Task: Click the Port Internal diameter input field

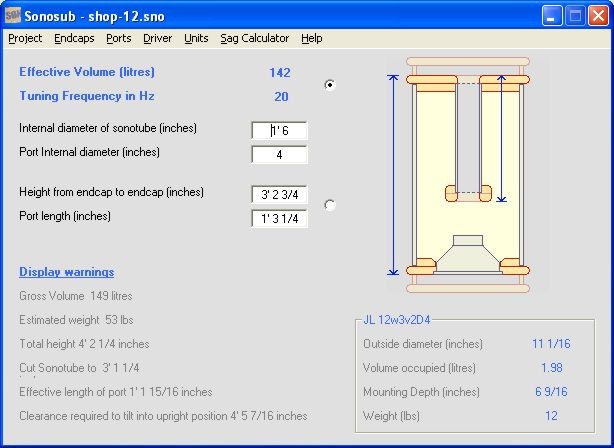Action: [279, 155]
